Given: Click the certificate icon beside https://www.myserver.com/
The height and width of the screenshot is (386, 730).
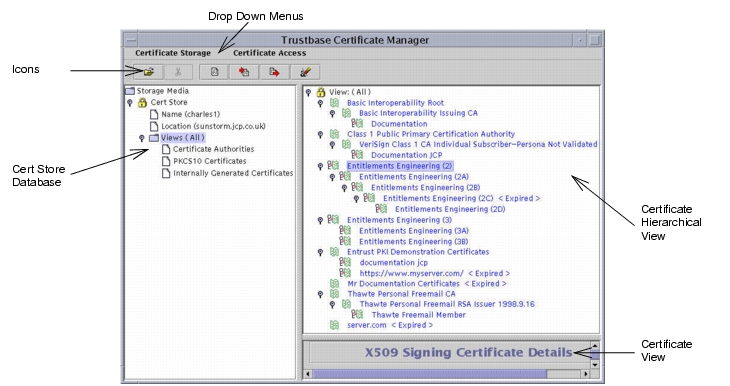Looking at the screenshot, I should 345,273.
